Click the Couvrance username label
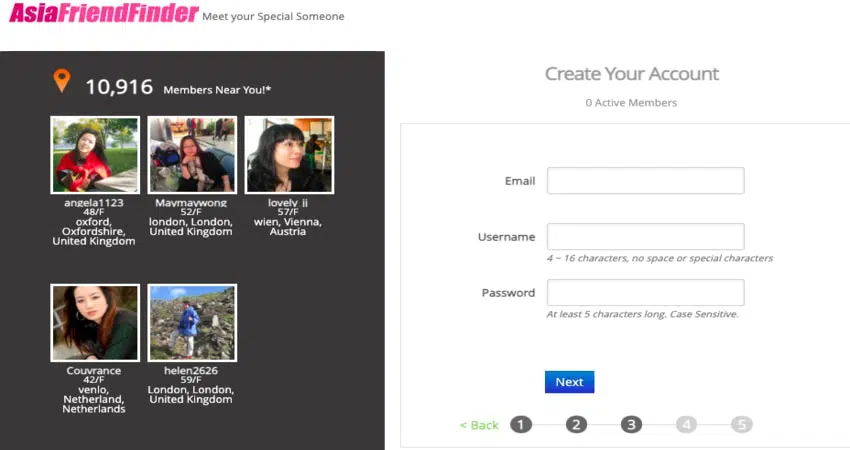 [x=94, y=370]
